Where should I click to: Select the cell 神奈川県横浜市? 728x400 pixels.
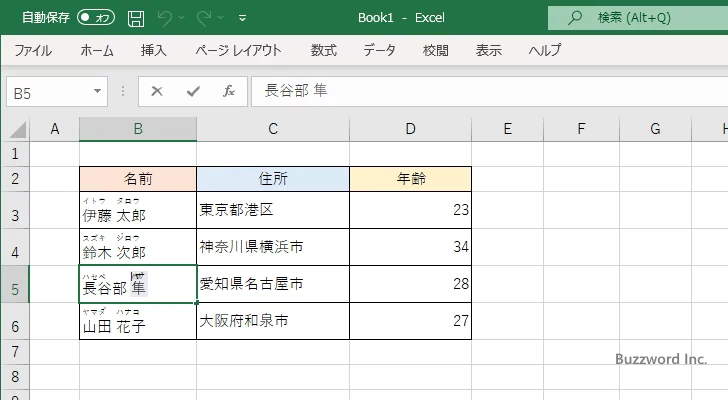273,247
